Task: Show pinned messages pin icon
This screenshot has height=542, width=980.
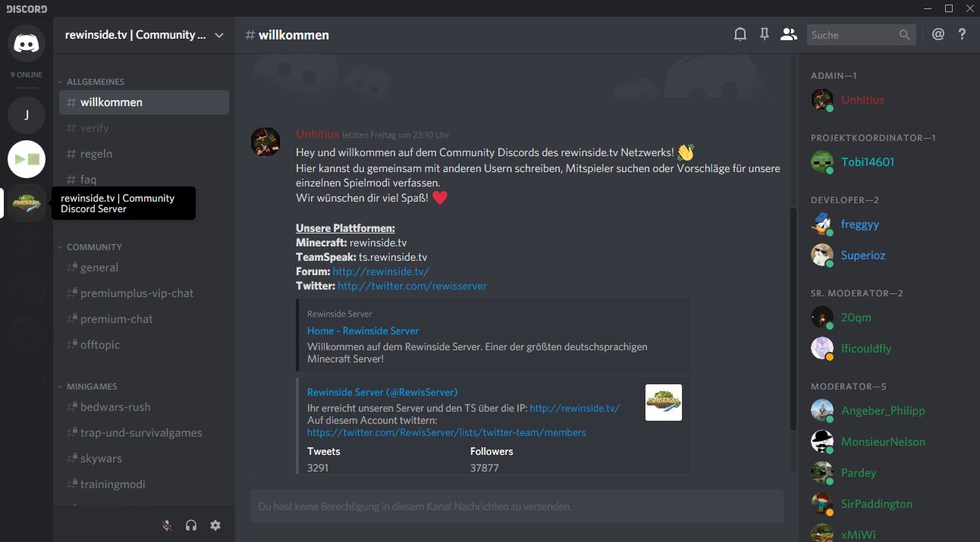Action: click(765, 35)
